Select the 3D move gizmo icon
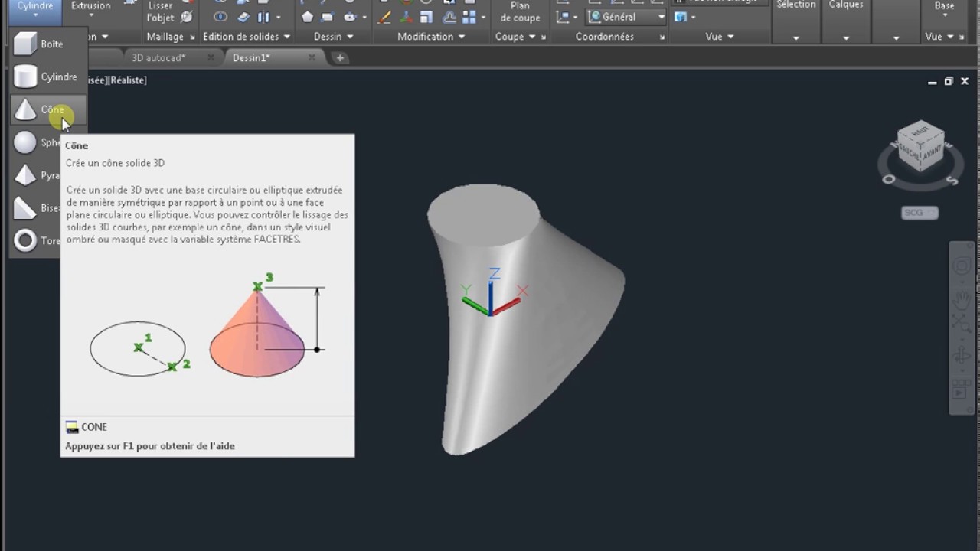 click(407, 17)
